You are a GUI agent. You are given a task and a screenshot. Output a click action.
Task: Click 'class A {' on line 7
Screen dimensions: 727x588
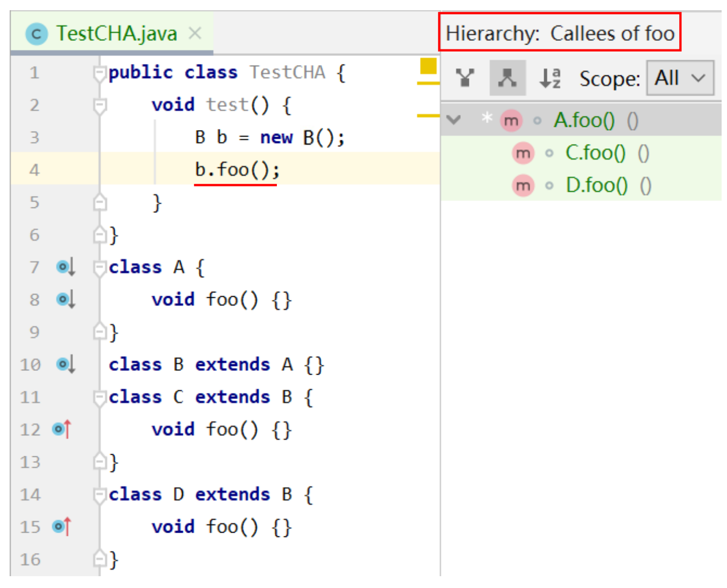(157, 267)
